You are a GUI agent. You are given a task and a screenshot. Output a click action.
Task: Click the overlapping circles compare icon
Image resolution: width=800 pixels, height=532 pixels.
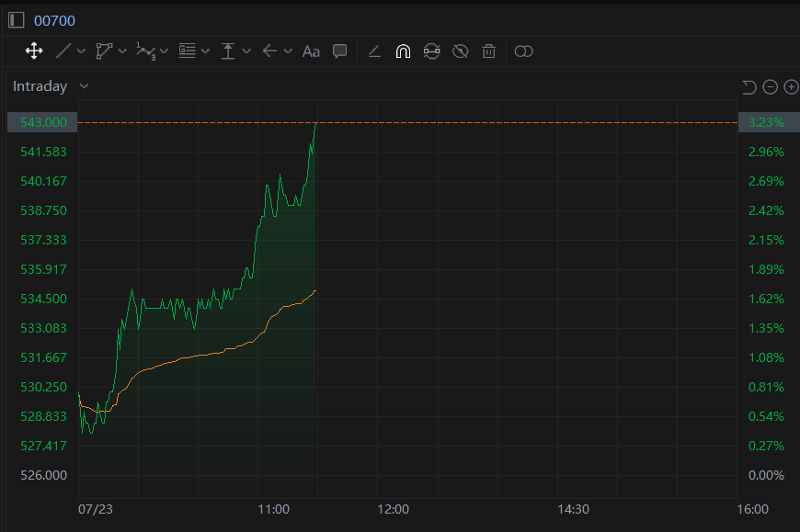pyautogui.click(x=524, y=51)
